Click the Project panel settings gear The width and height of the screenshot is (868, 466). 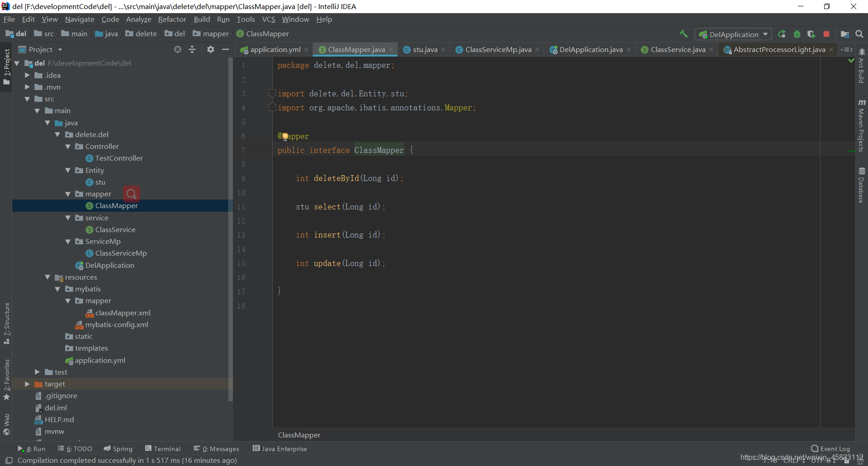tap(211, 49)
